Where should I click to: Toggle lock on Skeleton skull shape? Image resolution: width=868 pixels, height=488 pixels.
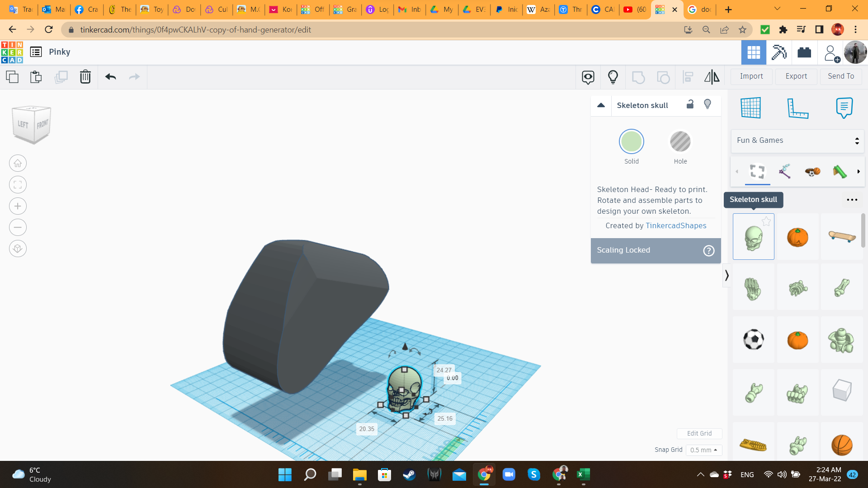point(690,105)
